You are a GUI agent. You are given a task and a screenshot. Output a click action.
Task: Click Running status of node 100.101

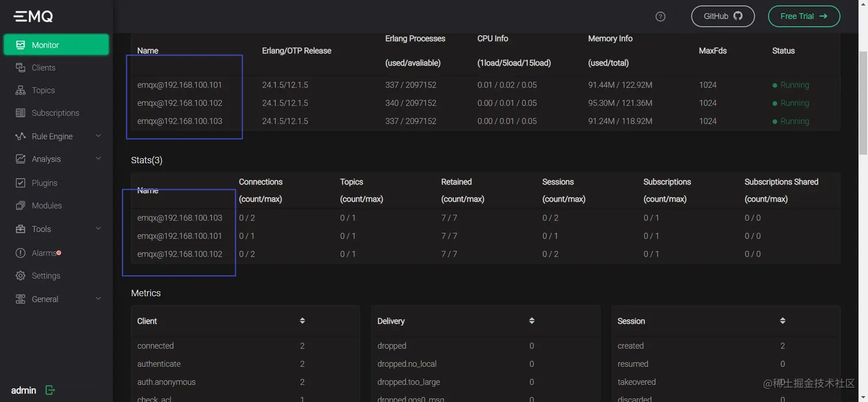tap(791, 85)
